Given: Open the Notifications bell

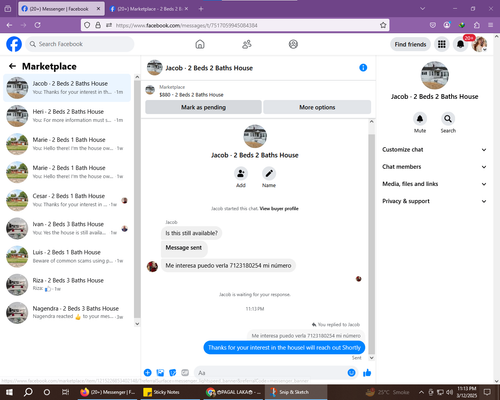Looking at the screenshot, I should [x=460, y=44].
